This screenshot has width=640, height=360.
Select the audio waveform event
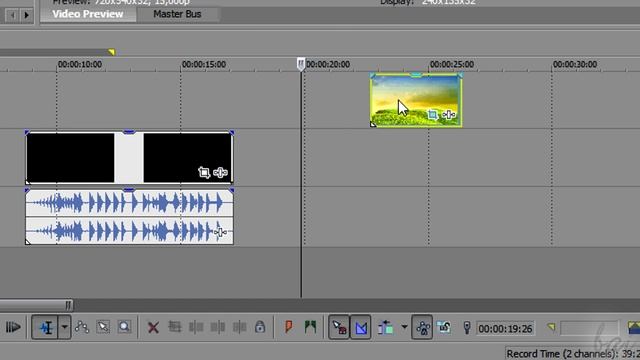coord(129,217)
